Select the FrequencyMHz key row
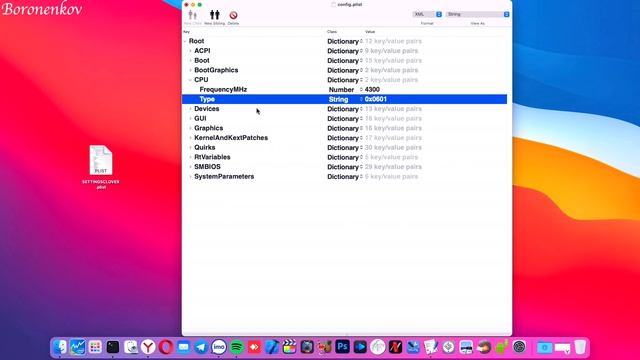Screen dimensions: 640x360 [344, 89]
